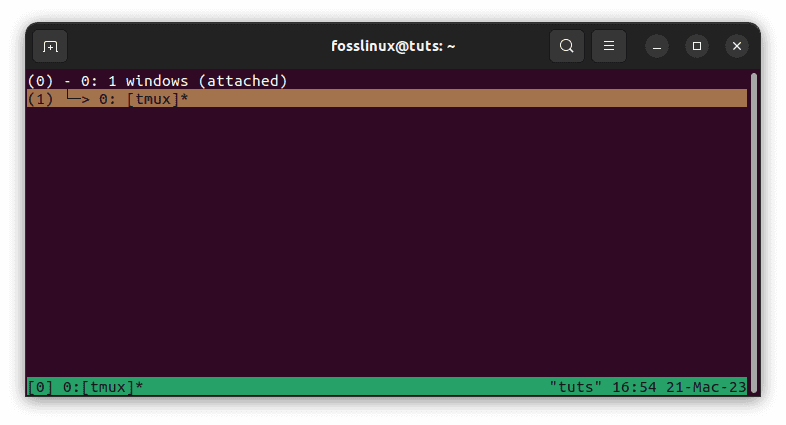Open the hamburger menu

pyautogui.click(x=609, y=46)
